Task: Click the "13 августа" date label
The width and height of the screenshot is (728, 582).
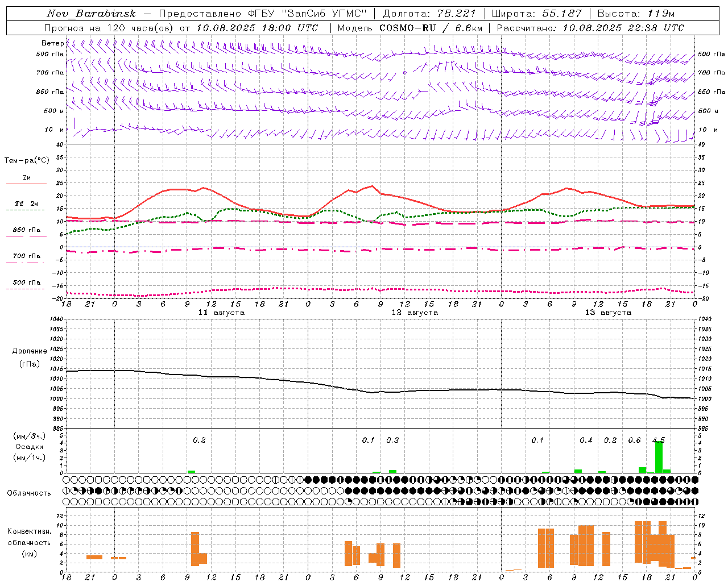Action: pos(608,313)
